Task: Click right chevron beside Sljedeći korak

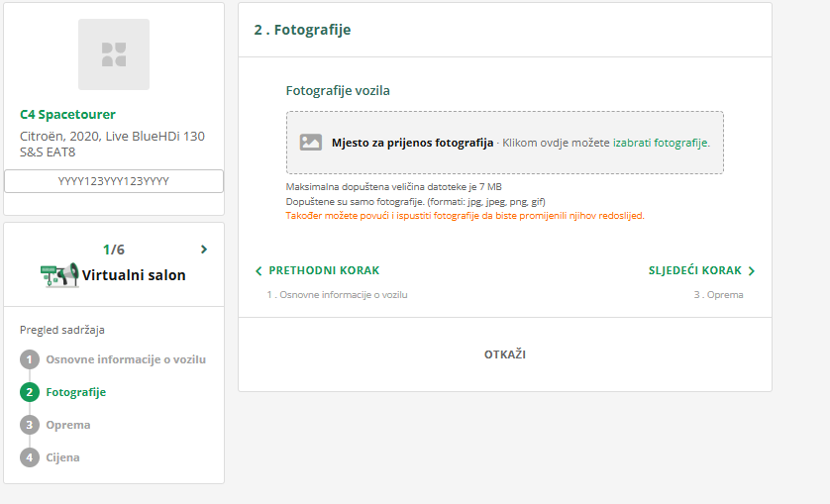Action: pos(752,270)
